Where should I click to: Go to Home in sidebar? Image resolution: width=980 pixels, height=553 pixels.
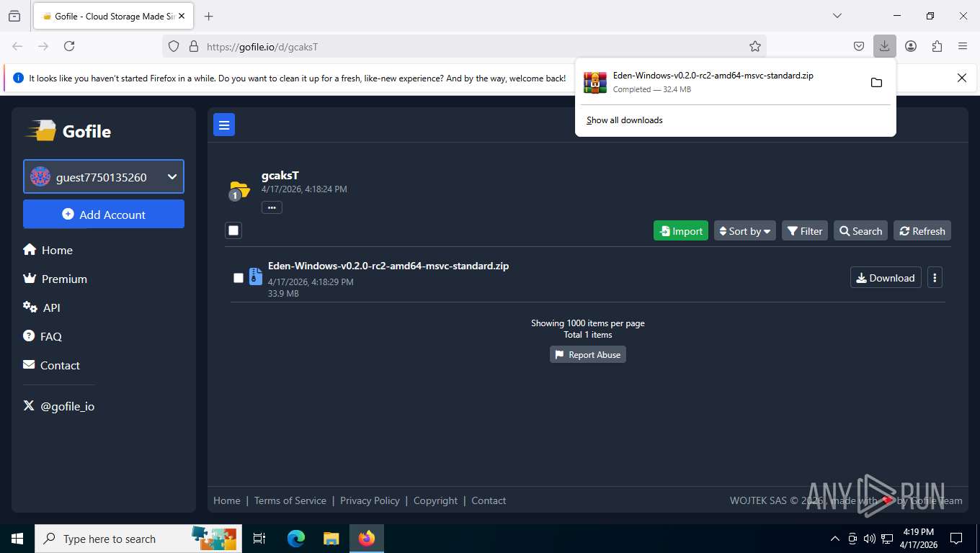click(48, 250)
